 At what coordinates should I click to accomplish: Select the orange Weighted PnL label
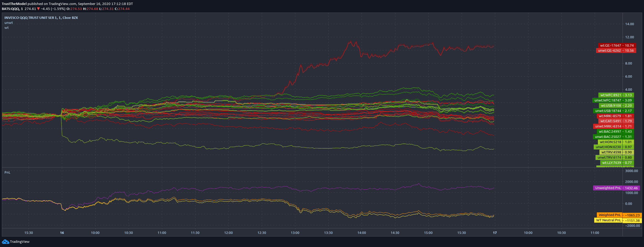[x=610, y=215]
